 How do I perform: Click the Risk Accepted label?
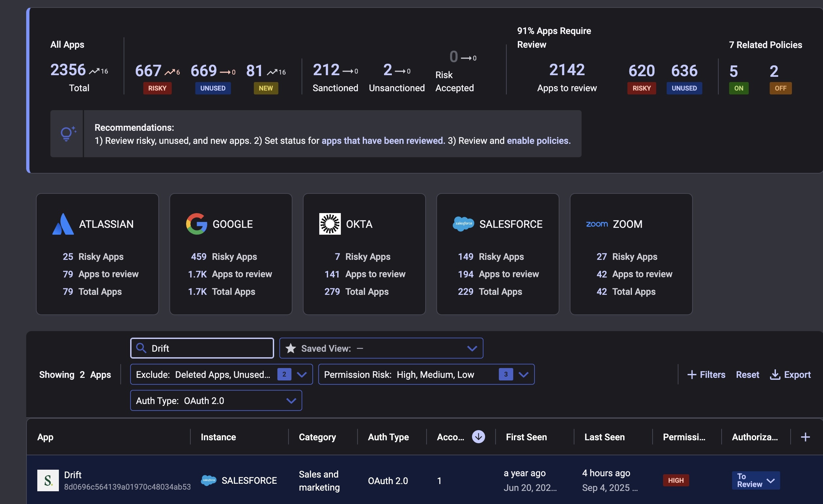pyautogui.click(x=454, y=81)
